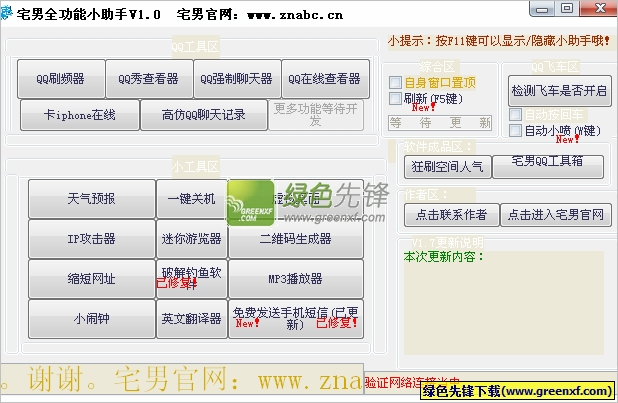Open 狂刷空间人气 software

[447, 167]
